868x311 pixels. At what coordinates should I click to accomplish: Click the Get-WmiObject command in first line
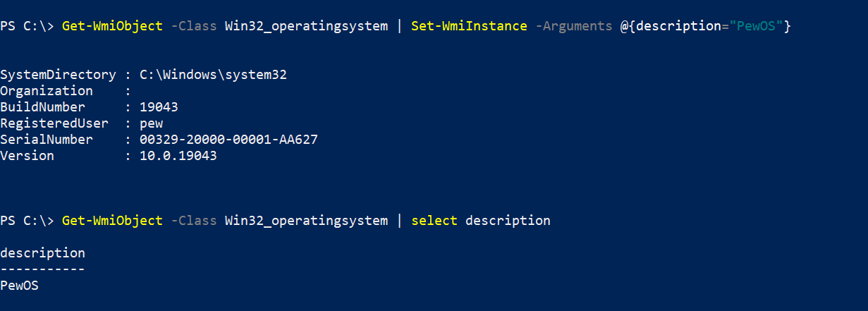(x=112, y=26)
